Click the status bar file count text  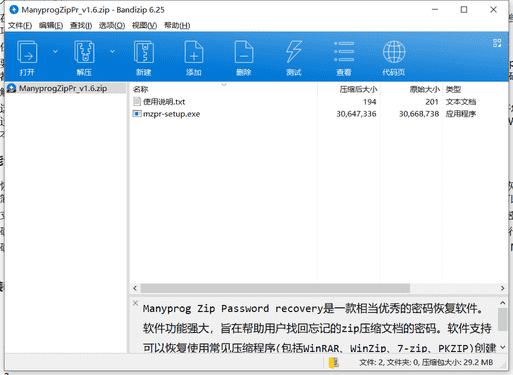pos(426,362)
